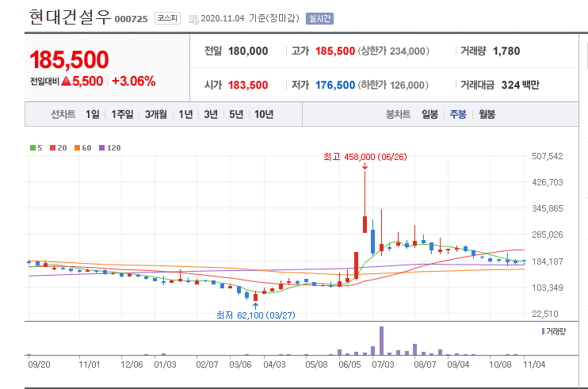The height and width of the screenshot is (389, 588).
Task: Click the 거래대금 324 백만 value
Action: point(521,85)
